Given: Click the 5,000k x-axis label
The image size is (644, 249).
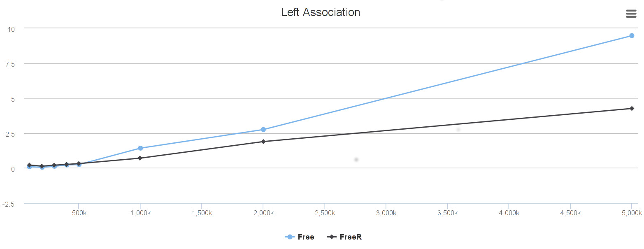Looking at the screenshot, I should coord(632,213).
